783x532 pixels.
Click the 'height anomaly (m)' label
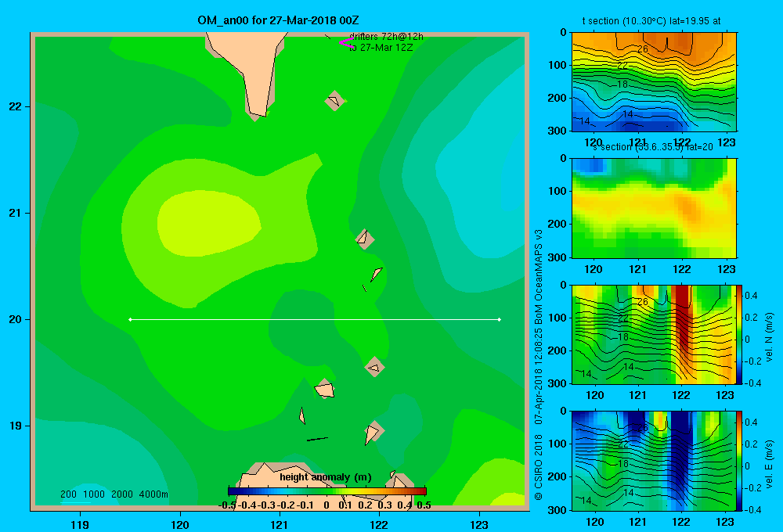coord(326,477)
